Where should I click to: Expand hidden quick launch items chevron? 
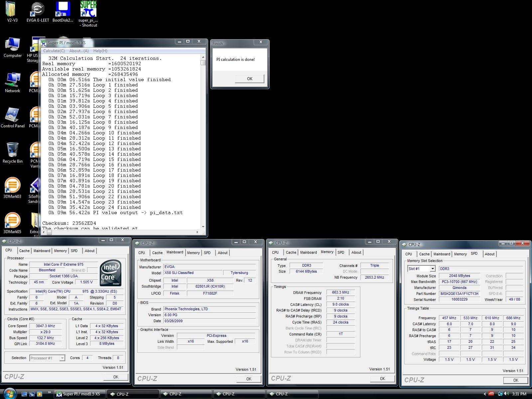[x=50, y=392]
